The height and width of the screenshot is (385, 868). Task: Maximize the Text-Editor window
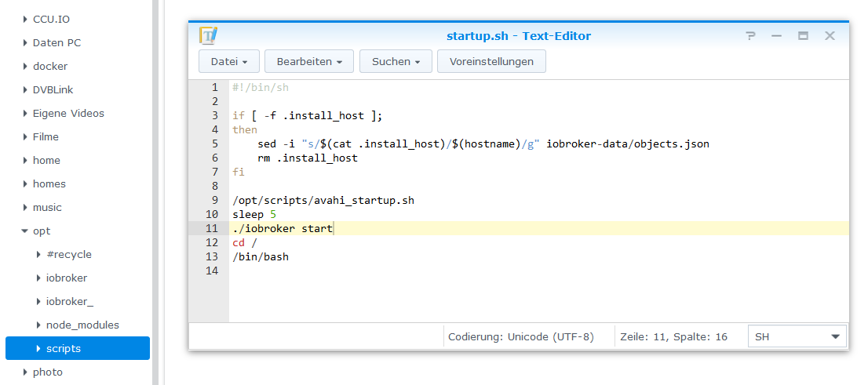(803, 36)
